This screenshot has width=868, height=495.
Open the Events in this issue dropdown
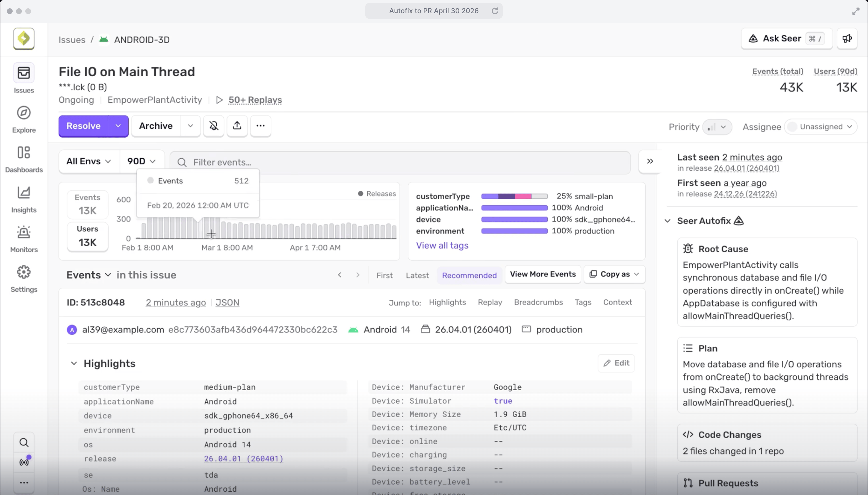(x=88, y=275)
